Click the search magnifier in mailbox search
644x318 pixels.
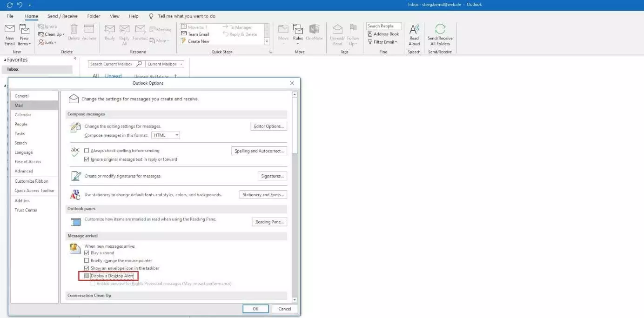(x=139, y=64)
